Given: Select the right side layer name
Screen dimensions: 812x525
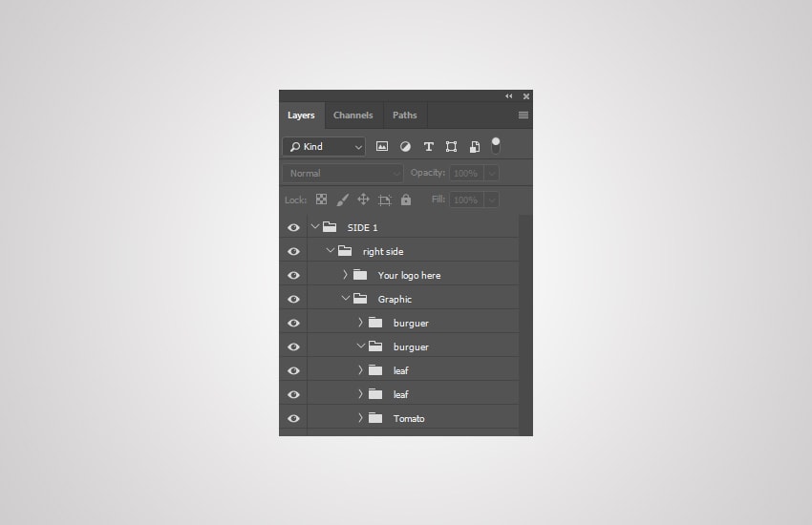Looking at the screenshot, I should (383, 252).
